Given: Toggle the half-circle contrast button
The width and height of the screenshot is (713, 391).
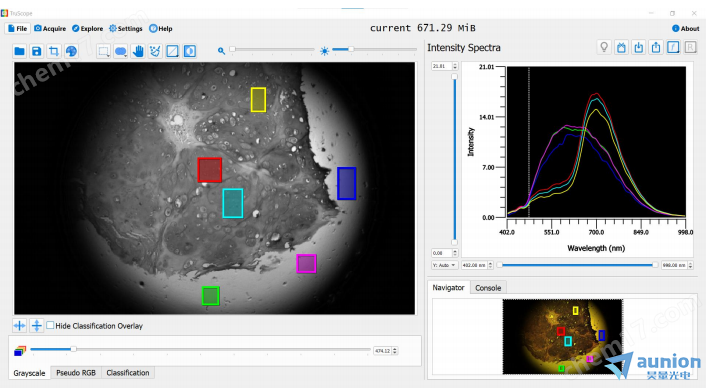Looking at the screenshot, I should click(x=190, y=51).
